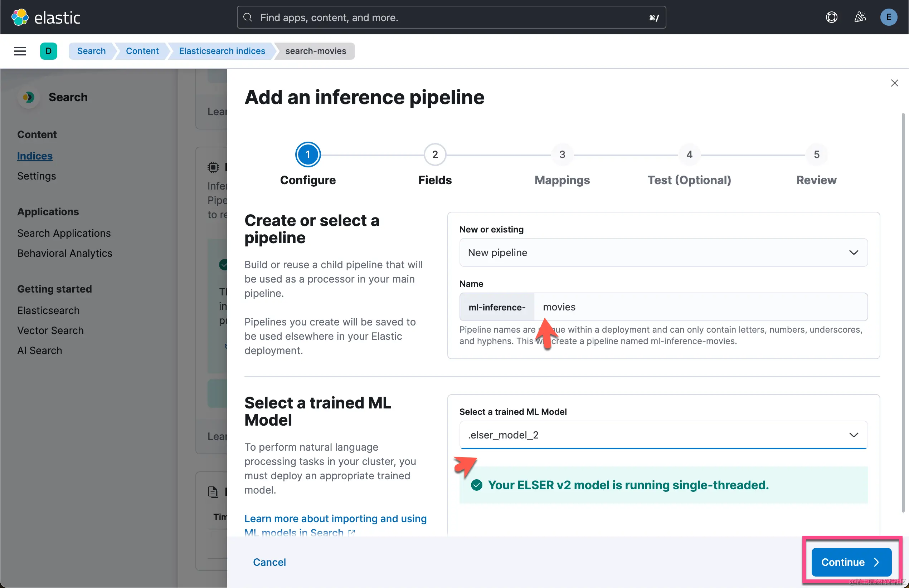
Task: Click the green D space avatar
Action: [49, 51]
